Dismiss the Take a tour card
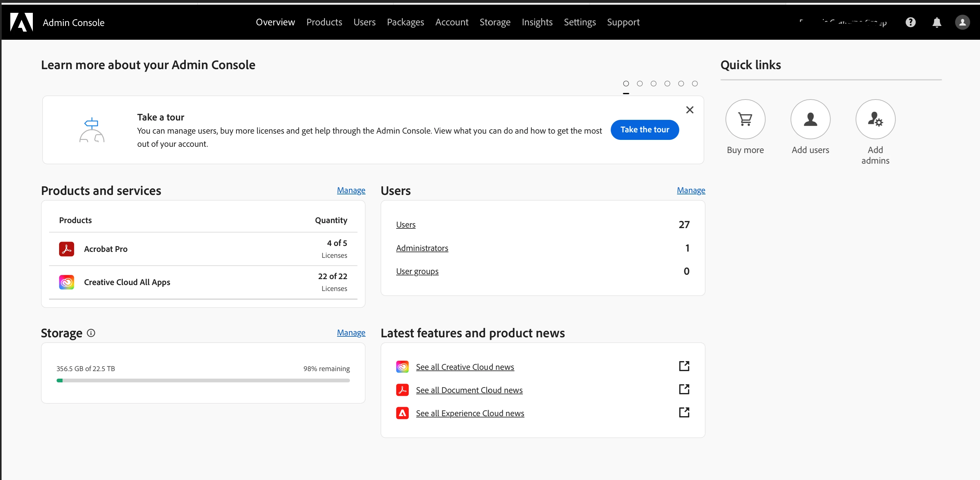This screenshot has width=980, height=480. [690, 110]
